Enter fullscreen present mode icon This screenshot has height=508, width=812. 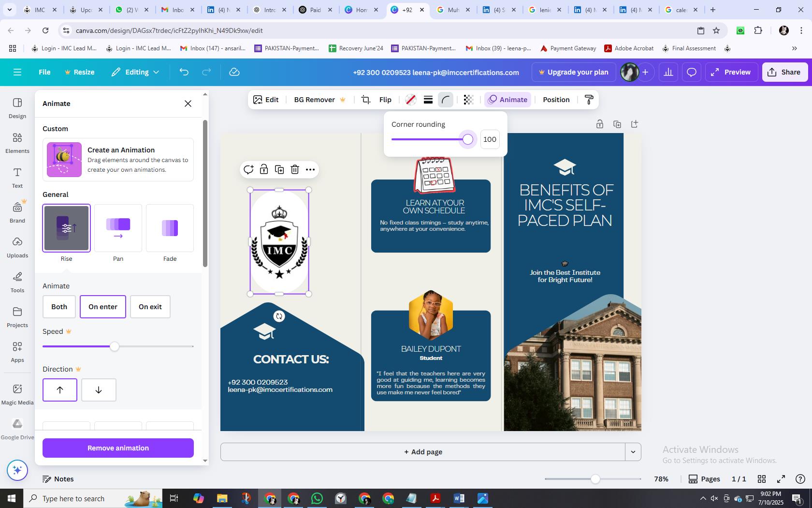pyautogui.click(x=781, y=479)
